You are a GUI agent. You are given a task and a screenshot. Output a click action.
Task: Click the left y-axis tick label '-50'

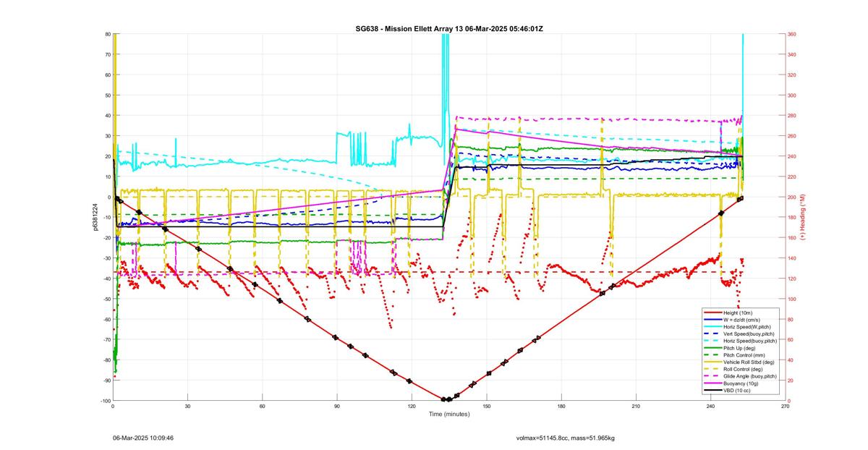106,299
